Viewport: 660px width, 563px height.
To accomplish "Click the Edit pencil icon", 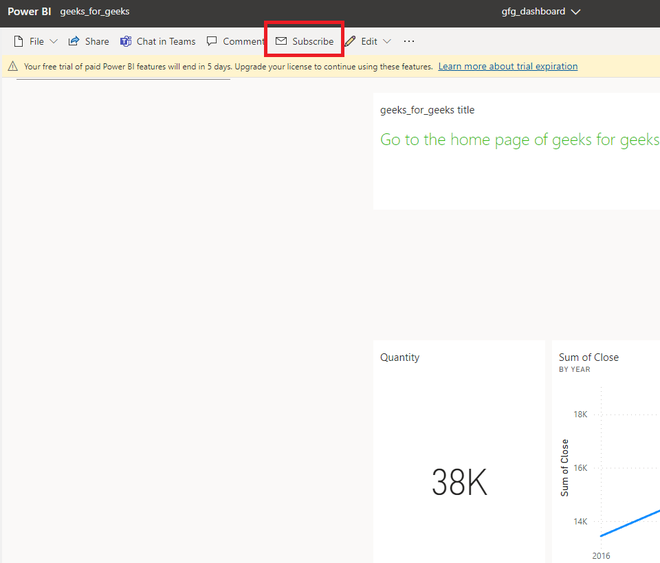I will coord(350,41).
